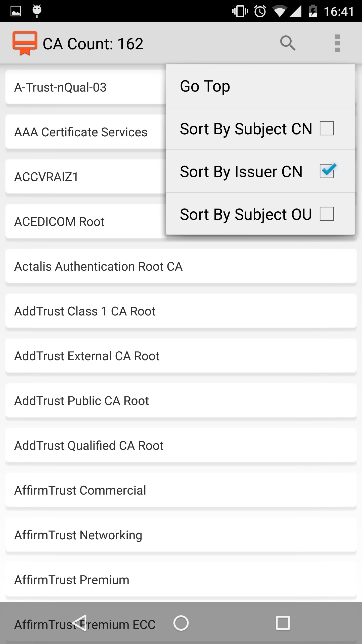Open the search icon in the toolbar

(288, 43)
